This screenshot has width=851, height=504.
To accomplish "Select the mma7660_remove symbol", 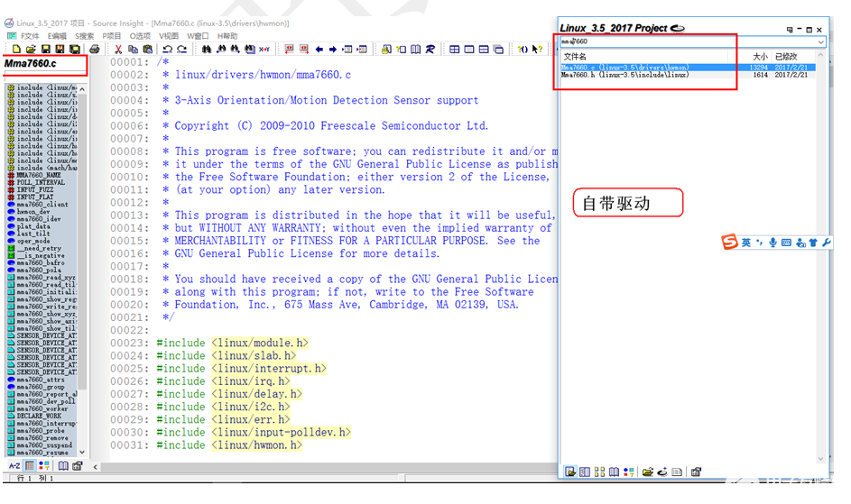I will (x=42, y=438).
